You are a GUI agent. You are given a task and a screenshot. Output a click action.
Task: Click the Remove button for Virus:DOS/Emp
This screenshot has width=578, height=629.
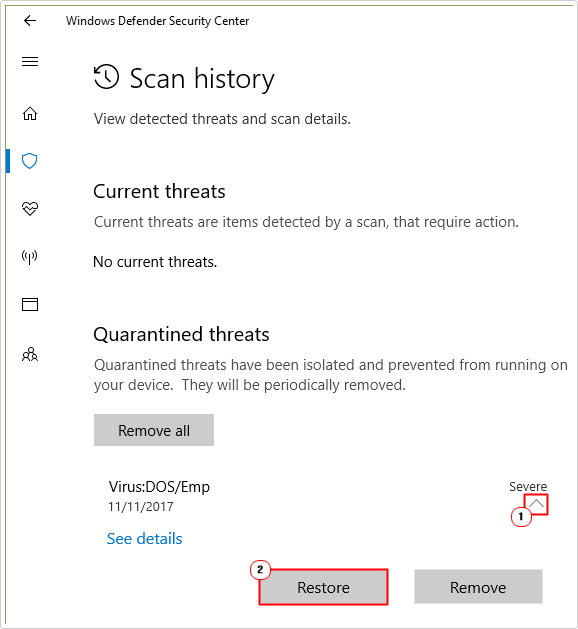[x=478, y=587]
